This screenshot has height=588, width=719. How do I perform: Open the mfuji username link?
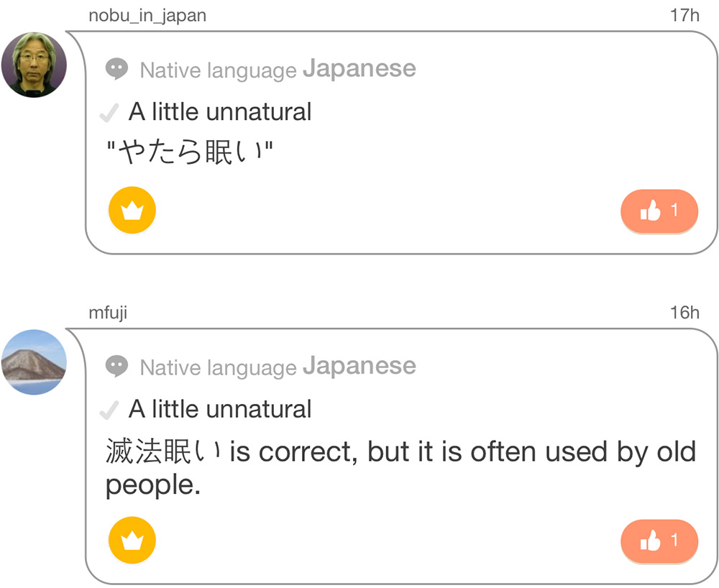click(108, 313)
